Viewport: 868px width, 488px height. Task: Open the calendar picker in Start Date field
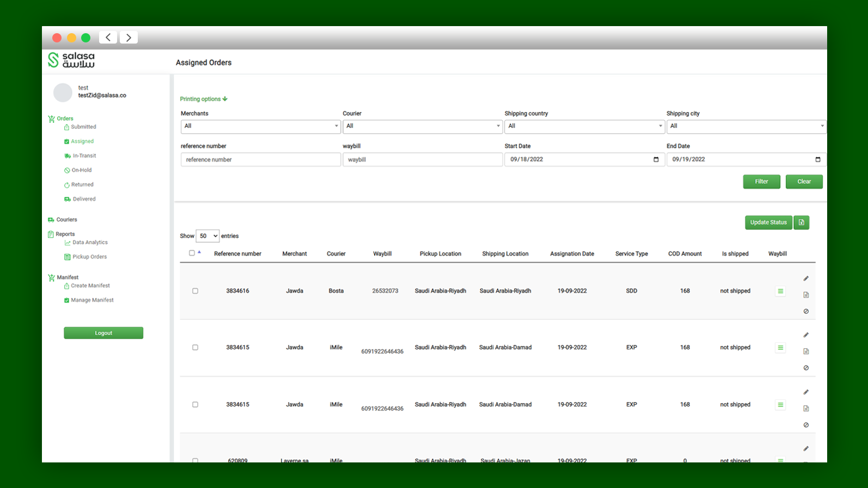[x=656, y=159]
